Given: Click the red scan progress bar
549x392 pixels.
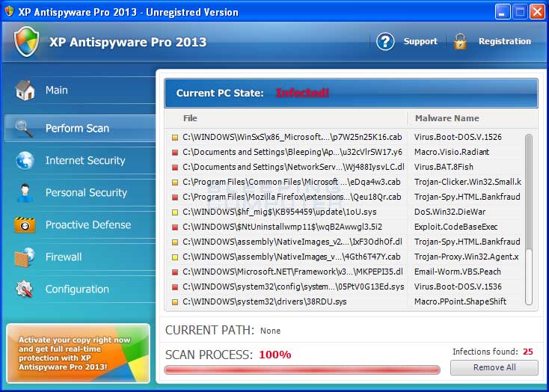Looking at the screenshot, I should tap(302, 370).
